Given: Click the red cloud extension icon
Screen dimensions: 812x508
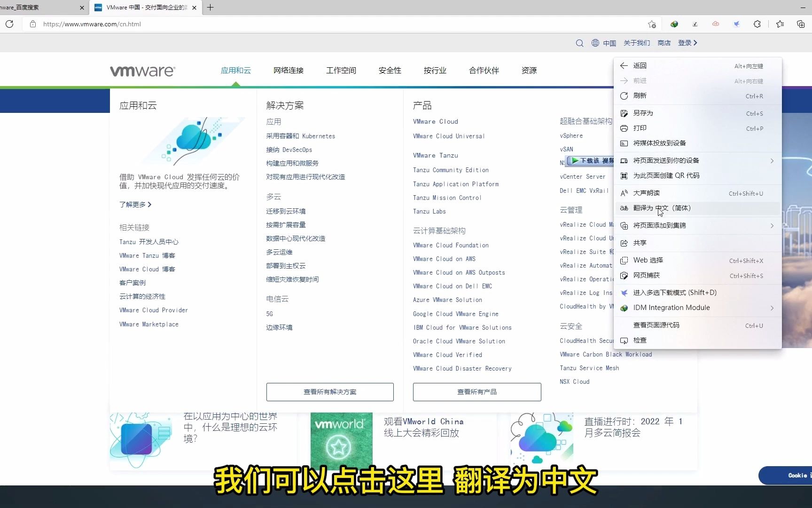Looking at the screenshot, I should (716, 24).
